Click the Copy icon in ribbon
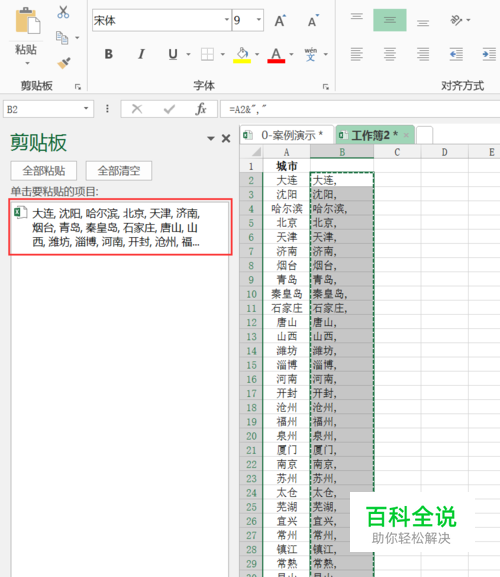500x577 pixels. (x=62, y=38)
